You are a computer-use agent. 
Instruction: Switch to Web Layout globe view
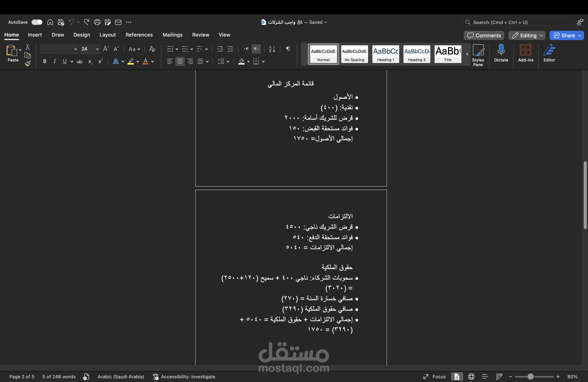pos(471,377)
